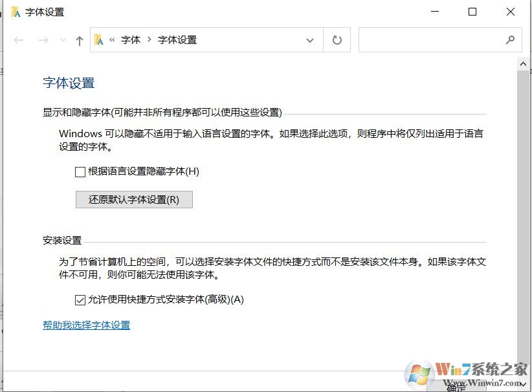This screenshot has height=392, width=532.
Task: Refresh the current 字体设置 page
Action: (337, 39)
